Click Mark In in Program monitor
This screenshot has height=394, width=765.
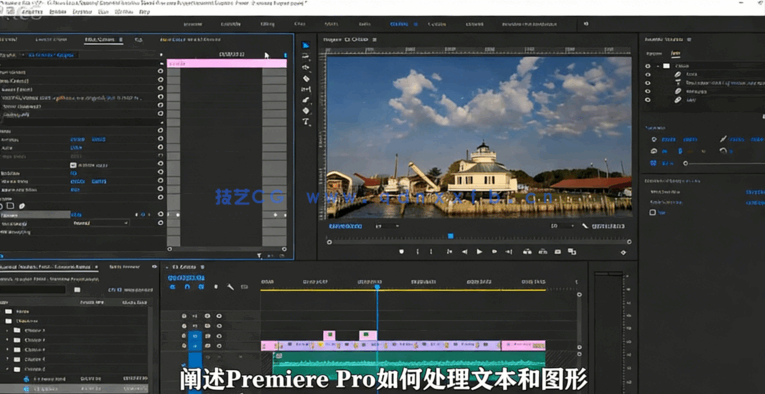tap(417, 252)
